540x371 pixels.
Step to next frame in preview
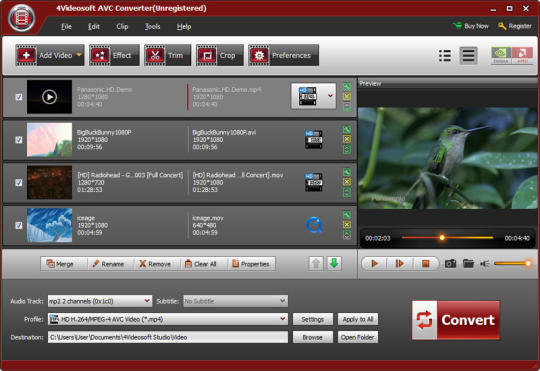click(x=399, y=264)
